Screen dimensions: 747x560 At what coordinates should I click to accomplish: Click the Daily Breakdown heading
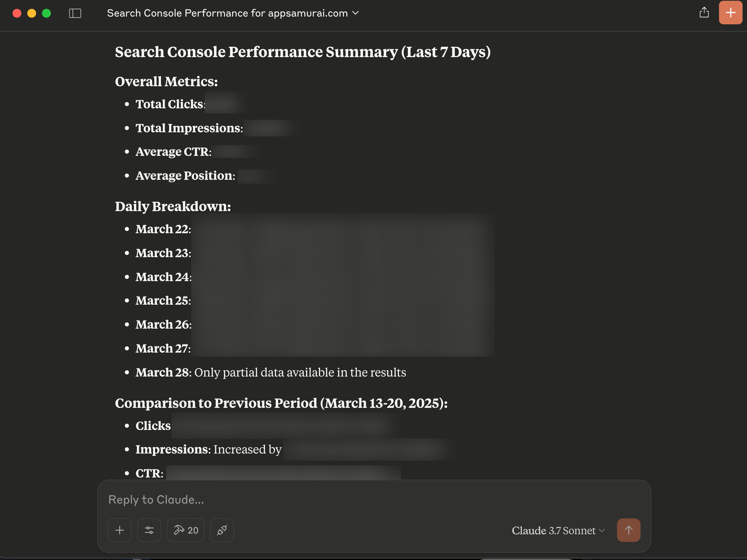tap(173, 206)
